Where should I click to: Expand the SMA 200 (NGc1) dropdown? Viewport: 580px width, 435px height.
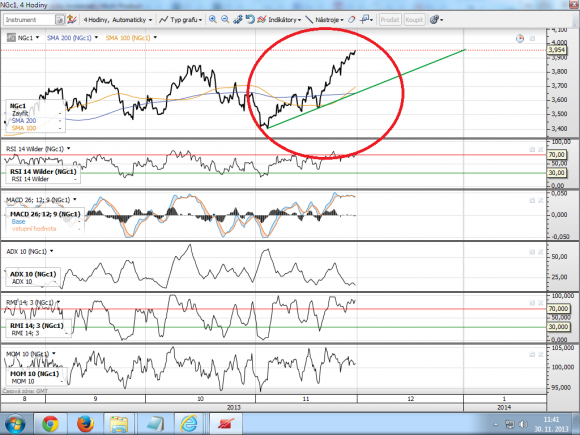point(72,38)
